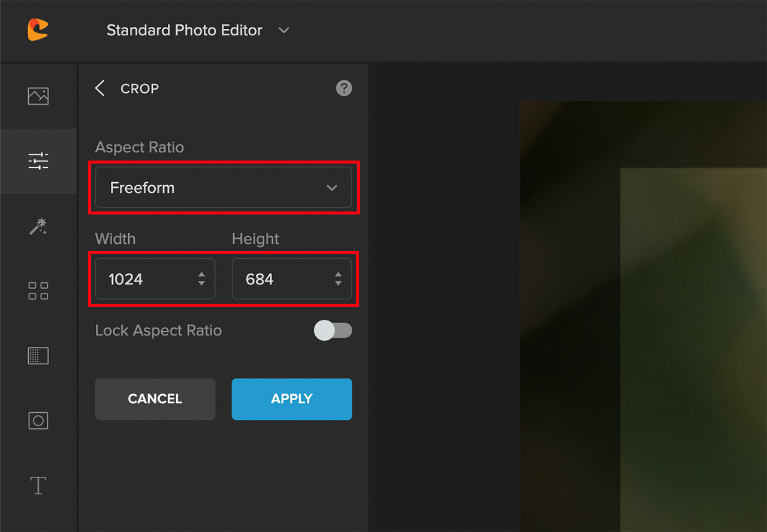The image size is (767, 532).
Task: Increase the Width value using its stepper
Action: 201,275
